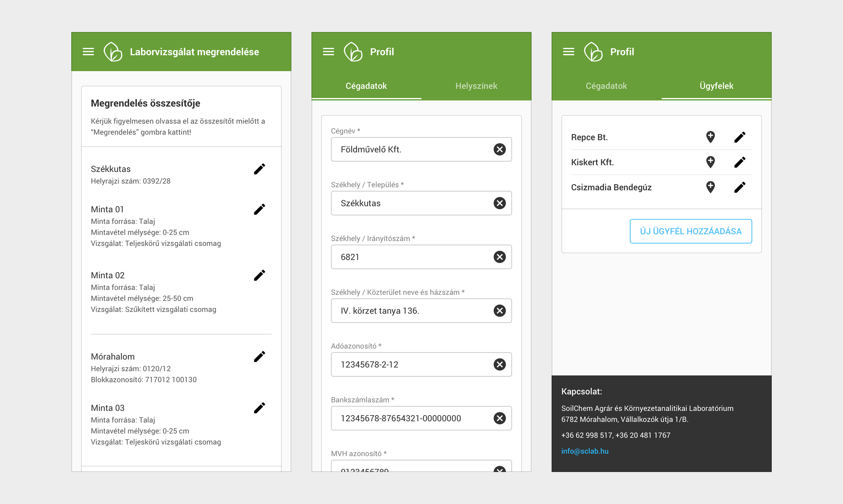This screenshot has width=843, height=504.
Task: Edit the Mórahalom location entry
Action: coord(259,357)
